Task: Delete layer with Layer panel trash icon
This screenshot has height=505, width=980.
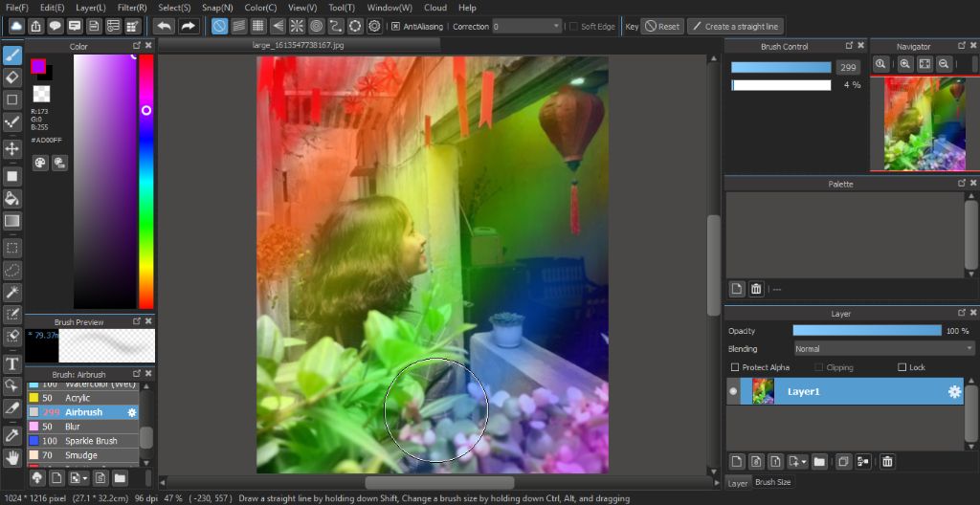Action: 887,462
